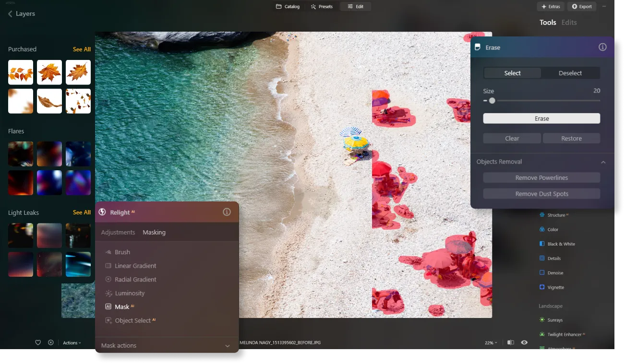The height and width of the screenshot is (364, 625).
Task: Click the Restore button
Action: point(571,138)
